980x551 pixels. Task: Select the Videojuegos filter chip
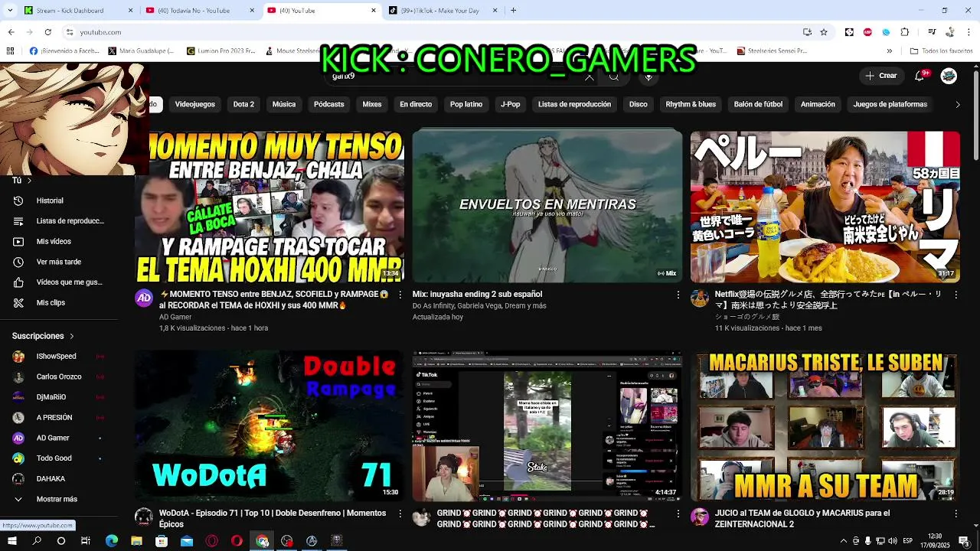[195, 104]
